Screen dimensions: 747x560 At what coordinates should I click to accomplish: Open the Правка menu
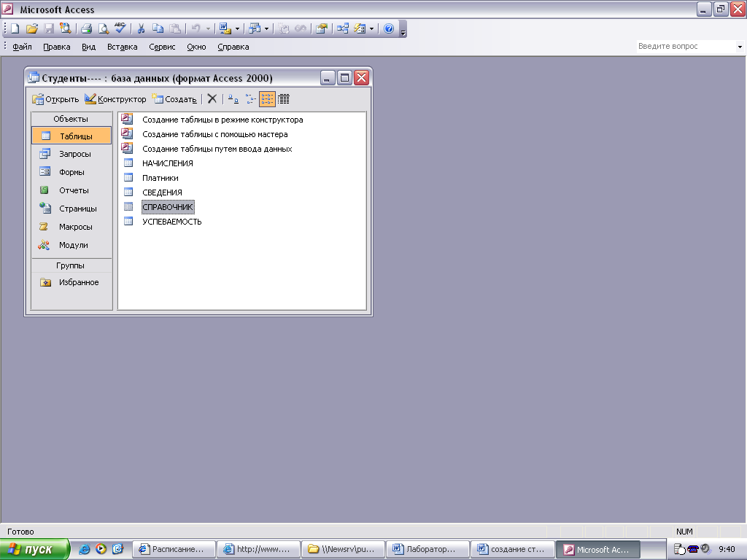57,47
